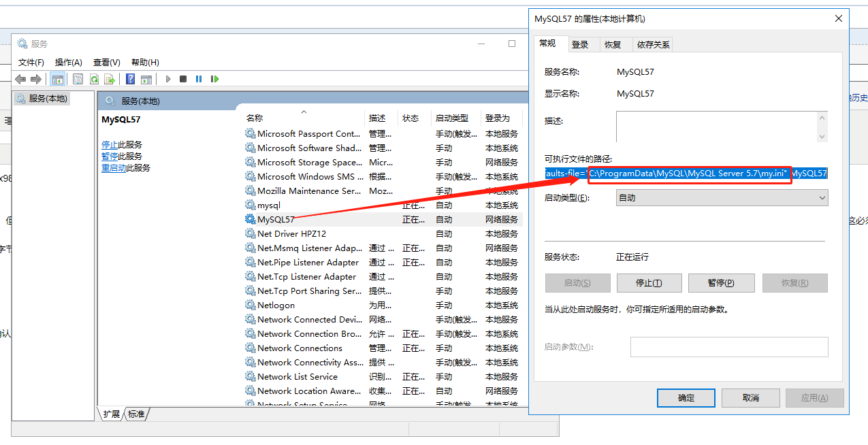
Task: Switch to the 依存关系 tab
Action: click(x=653, y=44)
